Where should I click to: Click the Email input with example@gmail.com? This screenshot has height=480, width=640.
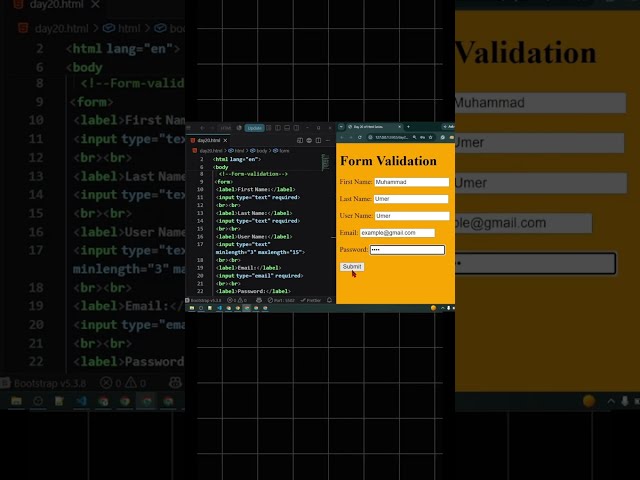pos(398,233)
